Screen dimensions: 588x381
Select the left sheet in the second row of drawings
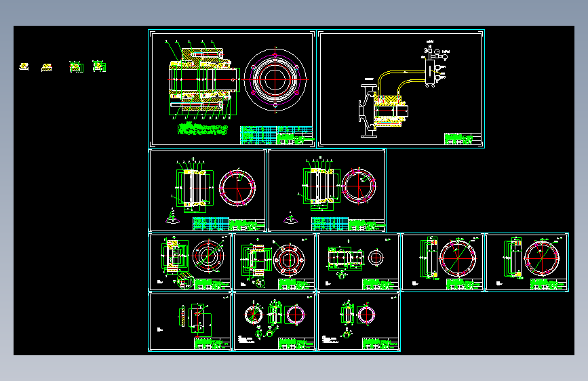coord(208,190)
